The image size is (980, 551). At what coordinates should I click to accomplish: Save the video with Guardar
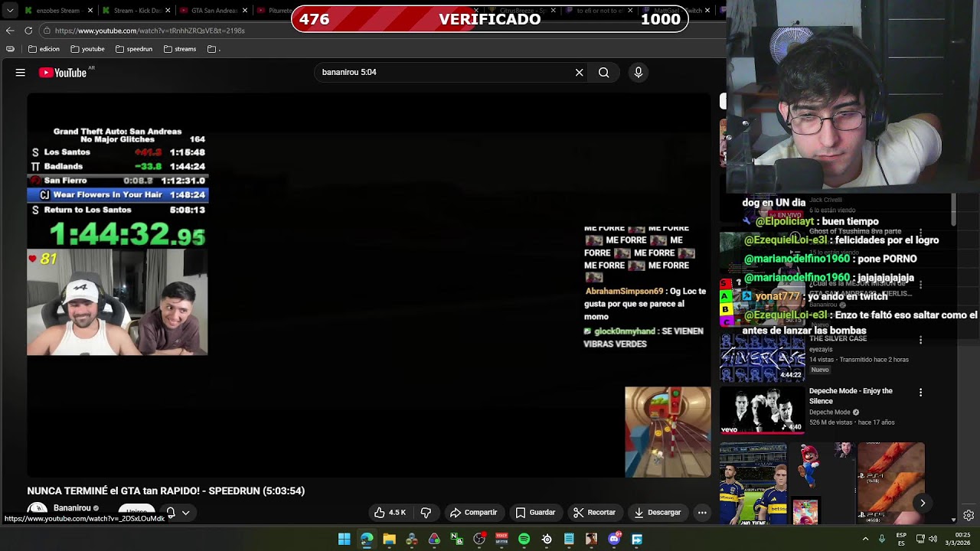tap(535, 513)
